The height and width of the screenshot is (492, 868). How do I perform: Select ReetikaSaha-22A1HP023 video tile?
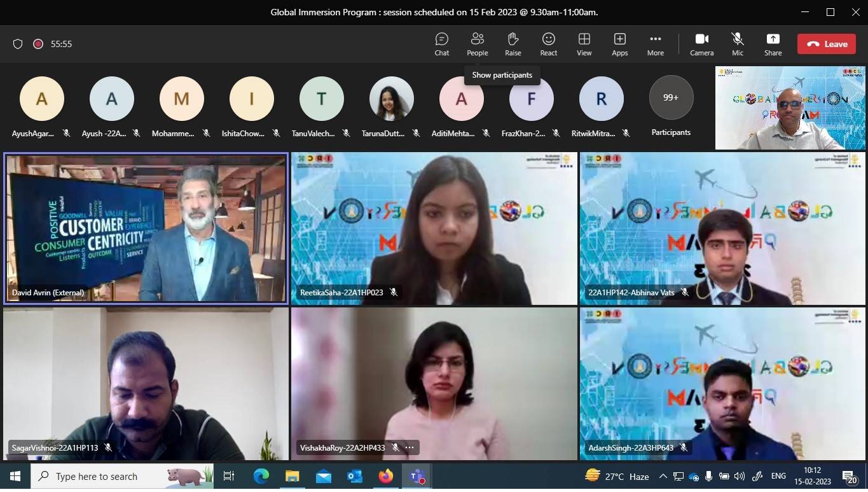point(434,228)
